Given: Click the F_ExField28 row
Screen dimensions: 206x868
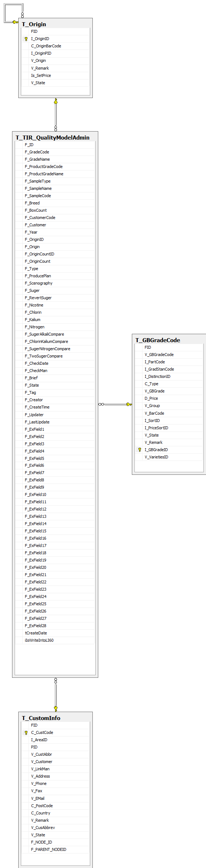Looking at the screenshot, I should point(55,626).
